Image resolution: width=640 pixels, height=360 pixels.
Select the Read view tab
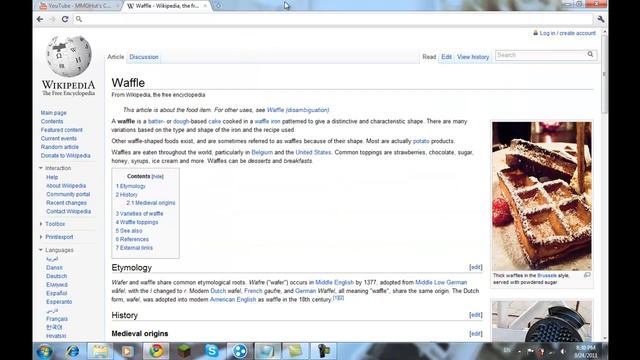[x=429, y=57]
